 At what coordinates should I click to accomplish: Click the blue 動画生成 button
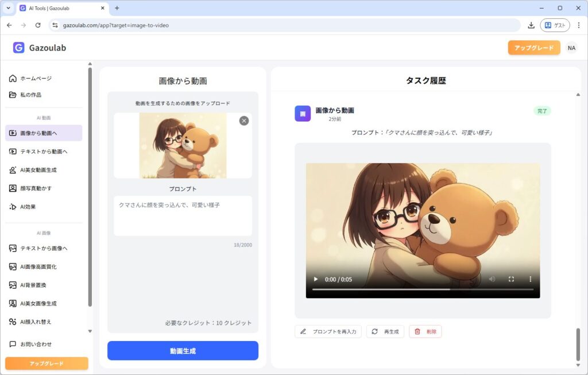click(x=183, y=350)
